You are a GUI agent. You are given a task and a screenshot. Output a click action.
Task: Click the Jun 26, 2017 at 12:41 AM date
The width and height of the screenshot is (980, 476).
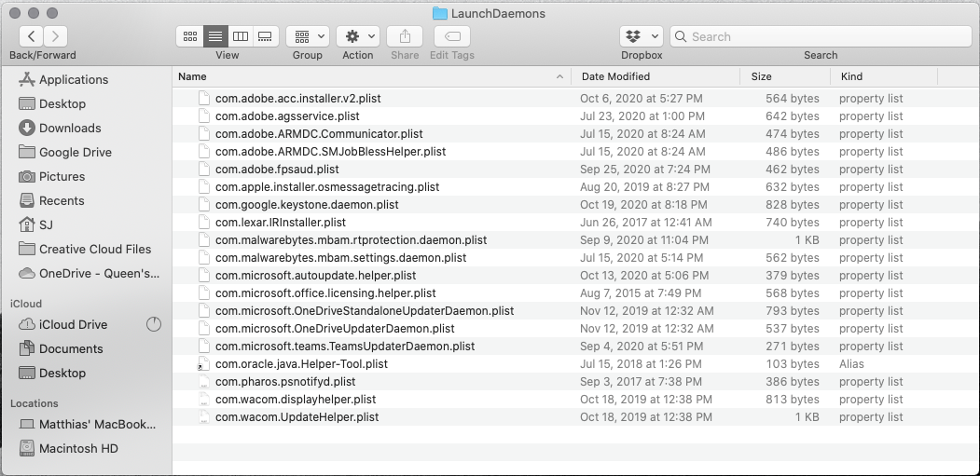tap(645, 223)
